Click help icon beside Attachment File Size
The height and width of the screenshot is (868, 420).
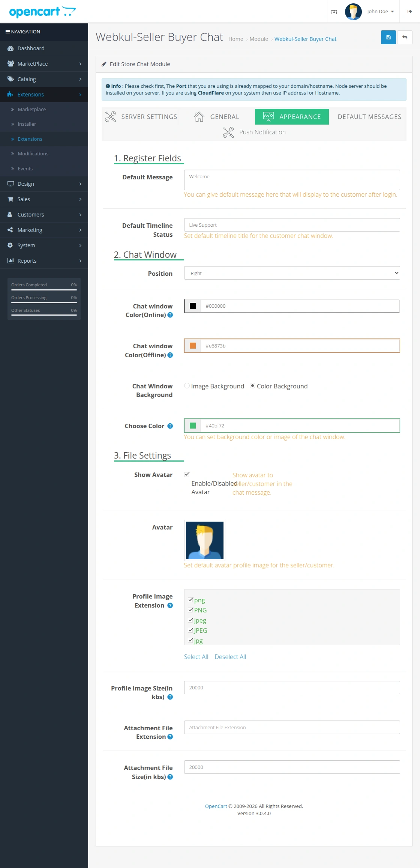point(170,777)
